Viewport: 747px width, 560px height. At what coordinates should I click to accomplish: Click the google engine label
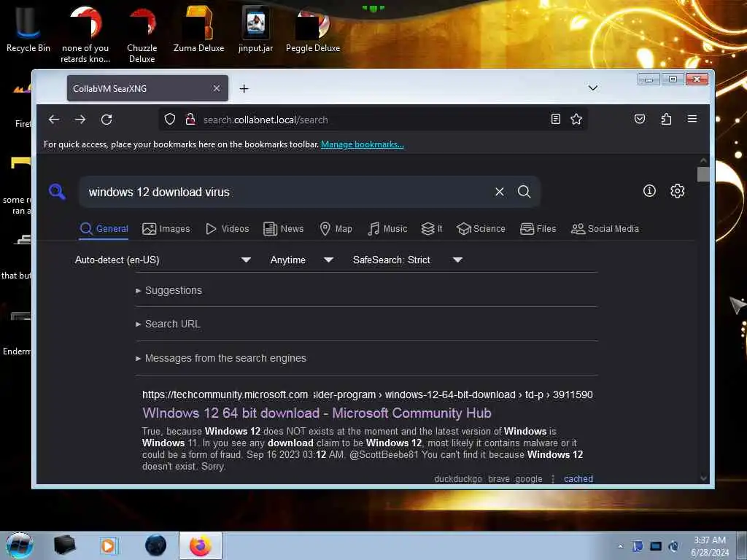(x=528, y=478)
